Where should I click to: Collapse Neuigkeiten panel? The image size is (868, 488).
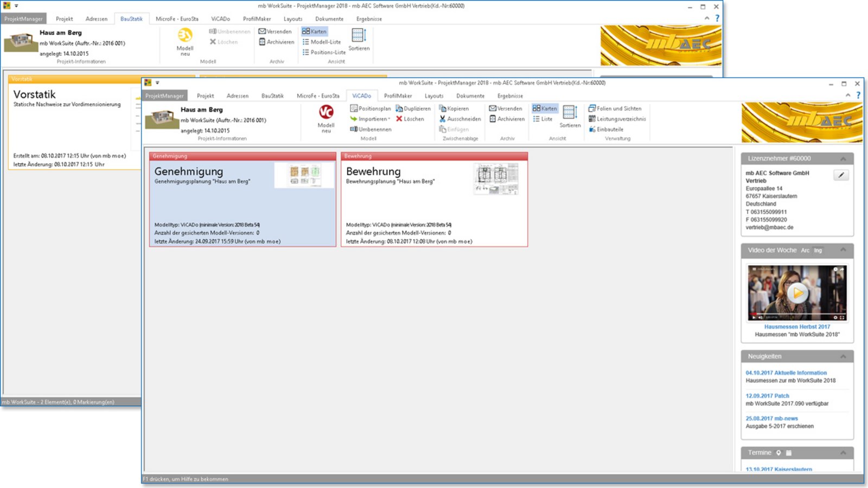click(843, 356)
